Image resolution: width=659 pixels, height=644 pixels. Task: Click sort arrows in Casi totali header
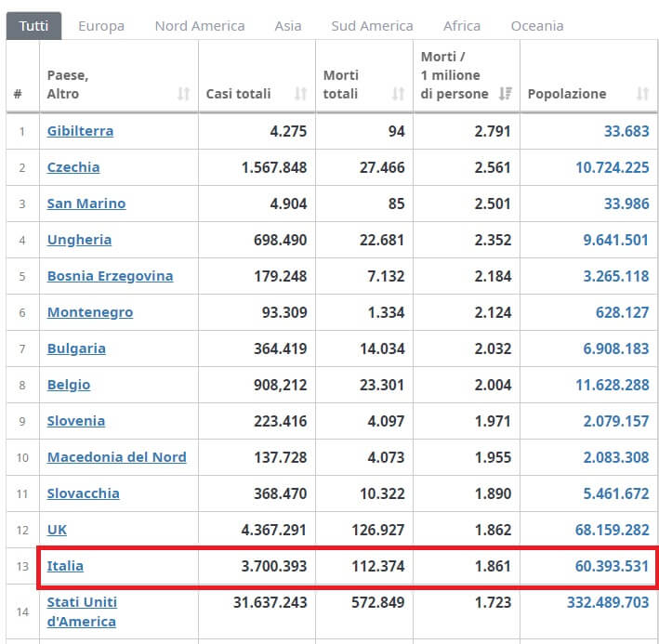pyautogui.click(x=300, y=94)
